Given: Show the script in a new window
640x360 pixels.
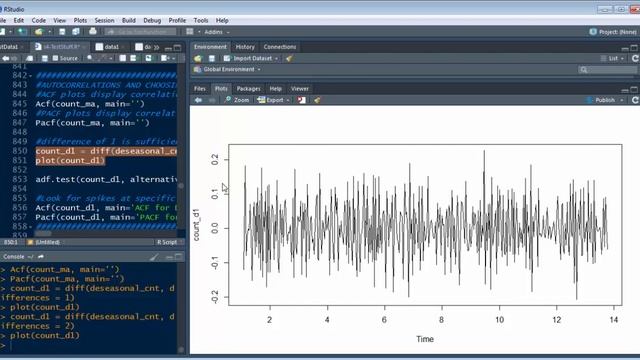Looking at the screenshot, I should point(30,58).
